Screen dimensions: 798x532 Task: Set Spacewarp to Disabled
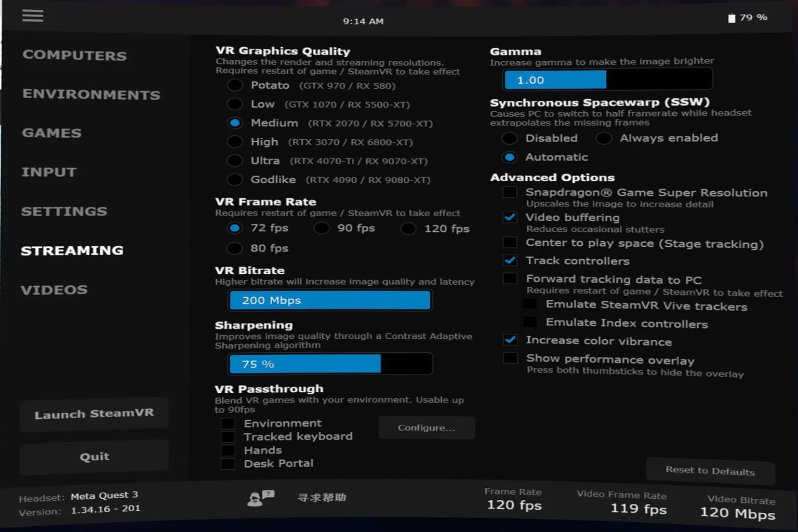tap(510, 138)
